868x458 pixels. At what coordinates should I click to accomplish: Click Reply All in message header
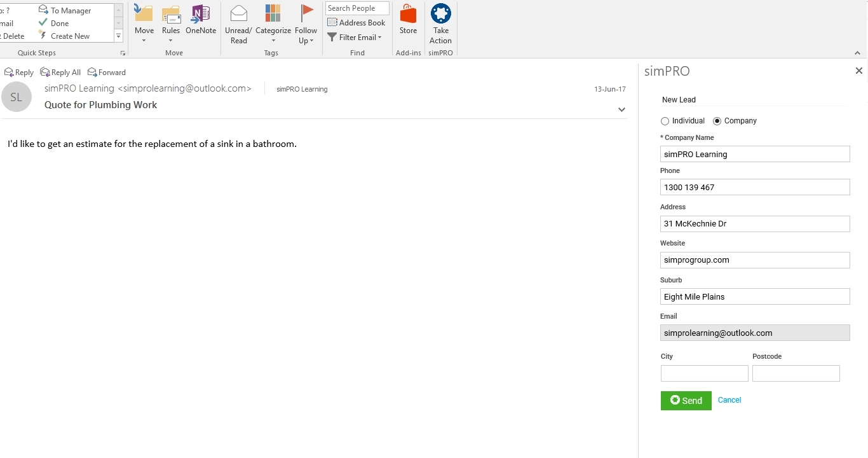(x=60, y=73)
